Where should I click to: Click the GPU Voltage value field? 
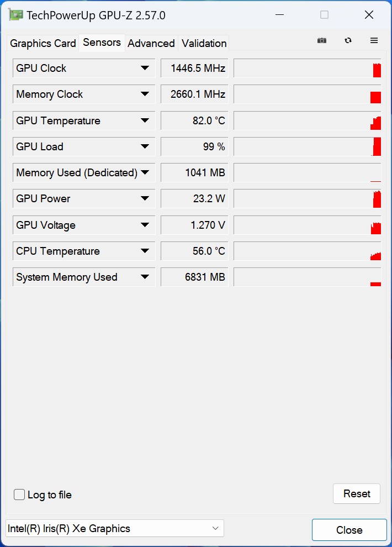194,225
